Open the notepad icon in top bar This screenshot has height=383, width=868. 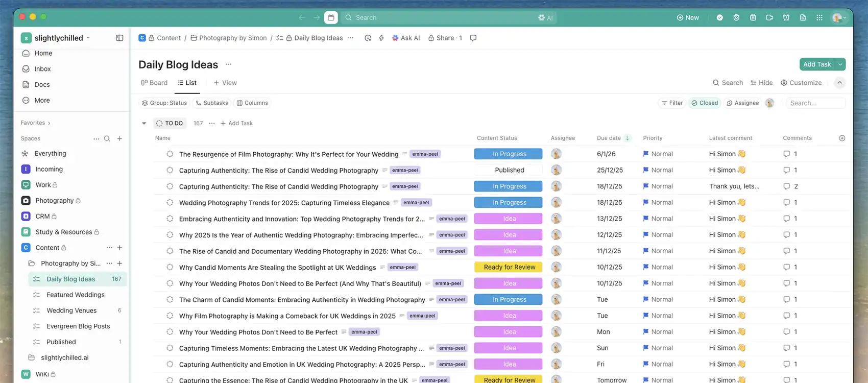pyautogui.click(x=753, y=17)
